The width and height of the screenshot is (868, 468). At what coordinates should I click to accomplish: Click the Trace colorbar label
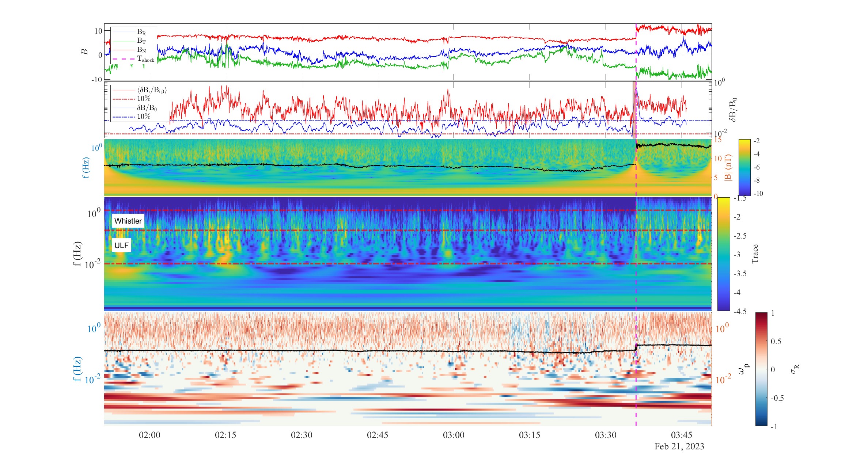point(755,254)
